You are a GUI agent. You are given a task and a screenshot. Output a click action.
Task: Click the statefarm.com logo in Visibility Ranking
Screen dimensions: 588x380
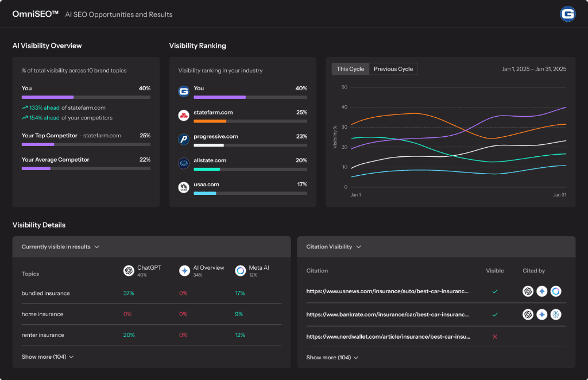[184, 114]
